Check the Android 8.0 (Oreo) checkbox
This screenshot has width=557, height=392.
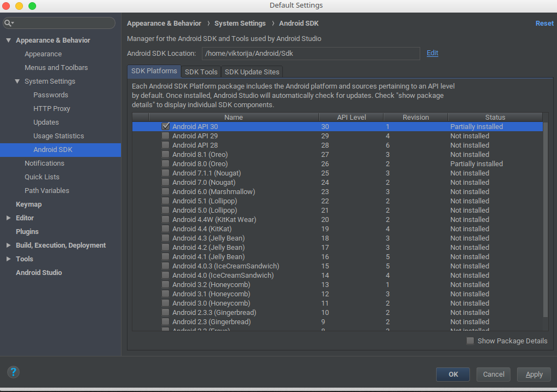pyautogui.click(x=165, y=163)
